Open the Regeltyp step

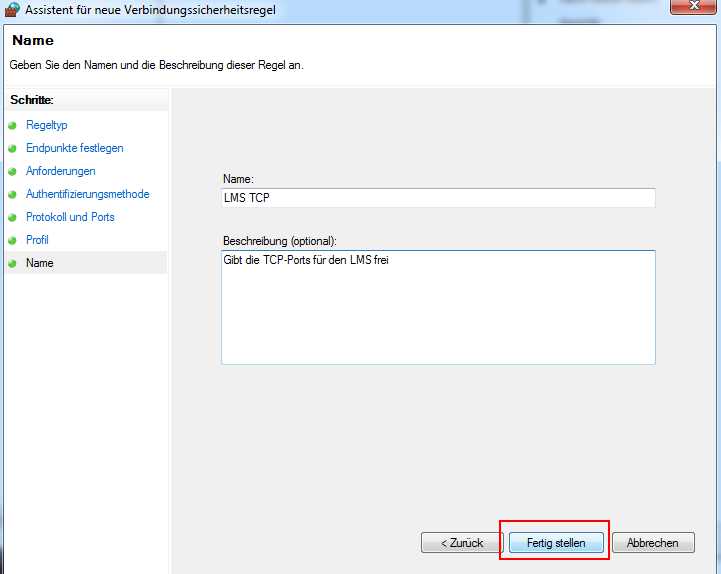(46, 125)
